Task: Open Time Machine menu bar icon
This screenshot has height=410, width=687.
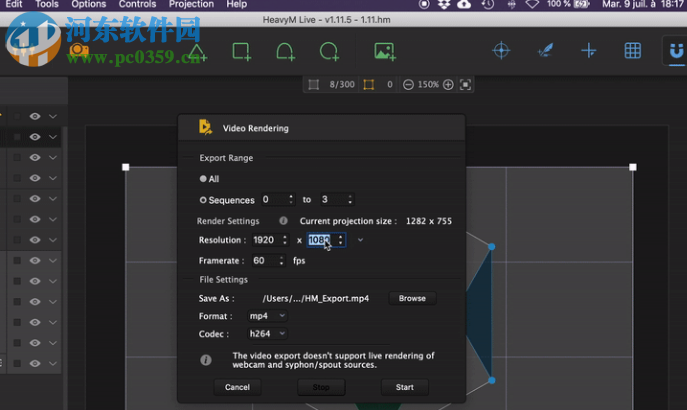Action: point(487,4)
